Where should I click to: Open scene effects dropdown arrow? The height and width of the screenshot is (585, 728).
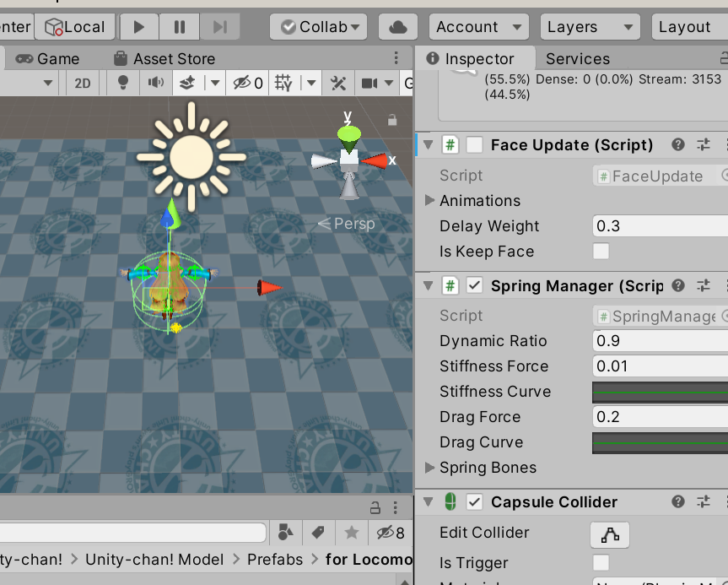(215, 84)
